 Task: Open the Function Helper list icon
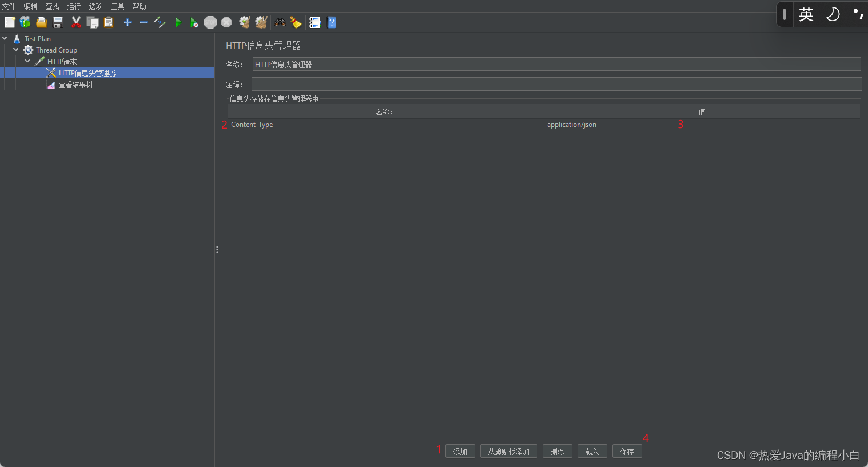[x=314, y=22]
